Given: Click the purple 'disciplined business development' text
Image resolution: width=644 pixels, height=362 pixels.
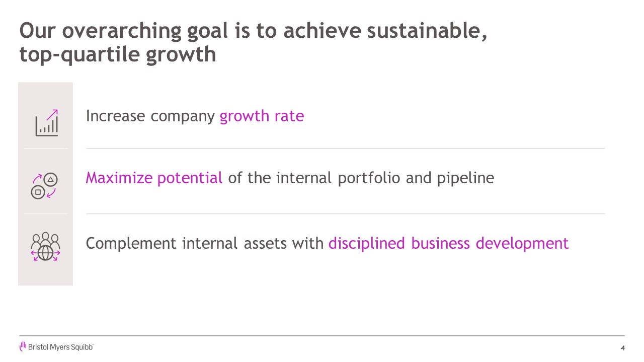Looking at the screenshot, I should click(x=448, y=243).
